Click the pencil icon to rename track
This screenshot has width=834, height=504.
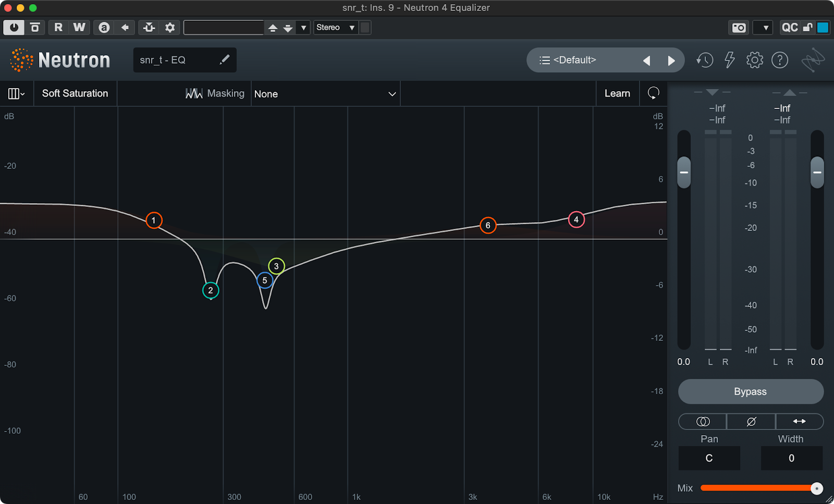[224, 60]
